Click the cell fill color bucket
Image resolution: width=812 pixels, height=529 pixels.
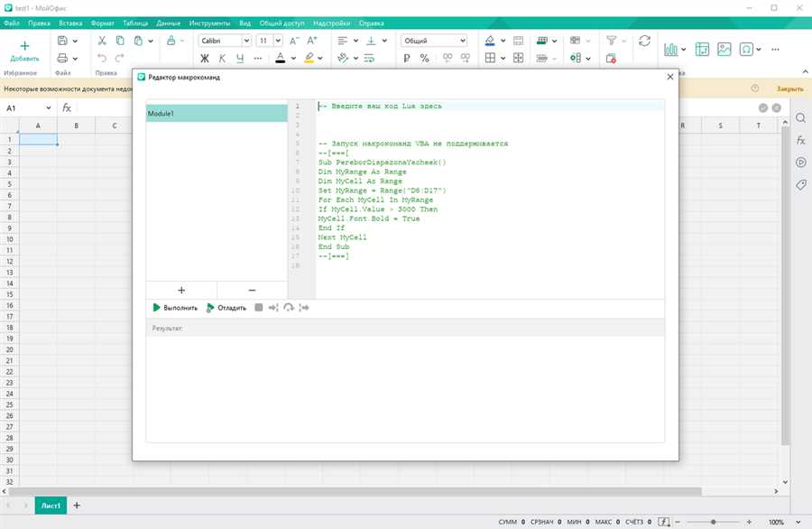click(490, 41)
